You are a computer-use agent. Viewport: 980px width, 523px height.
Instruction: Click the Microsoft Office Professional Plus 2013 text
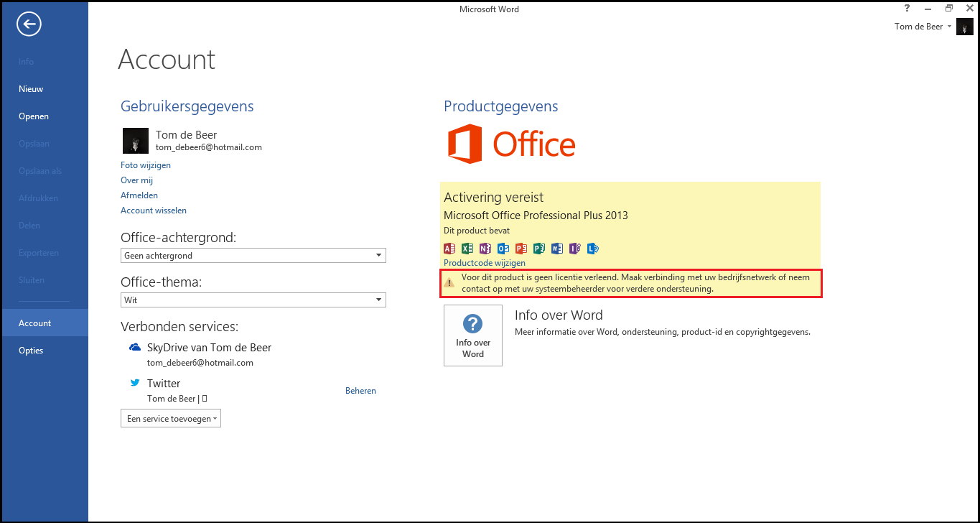pyautogui.click(x=536, y=216)
